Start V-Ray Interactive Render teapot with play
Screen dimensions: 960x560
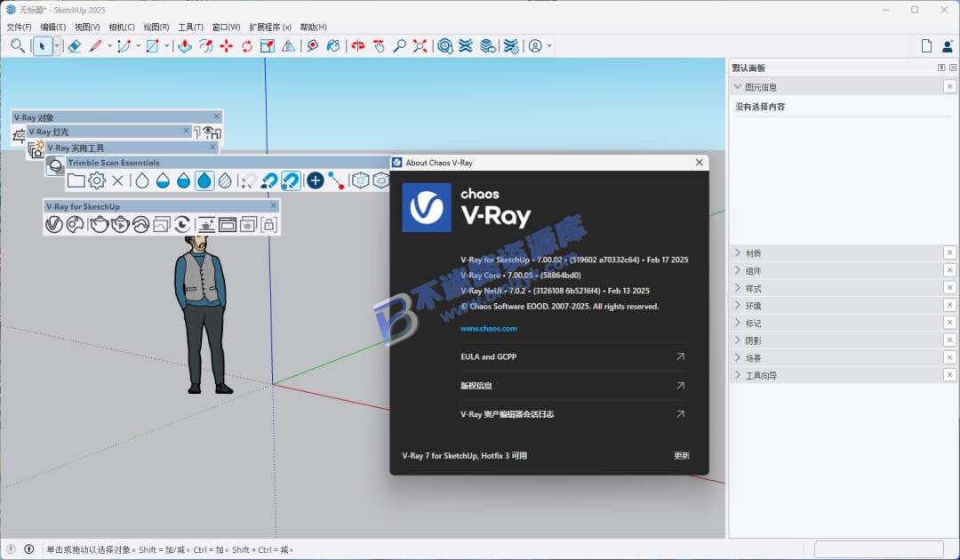pos(120,225)
